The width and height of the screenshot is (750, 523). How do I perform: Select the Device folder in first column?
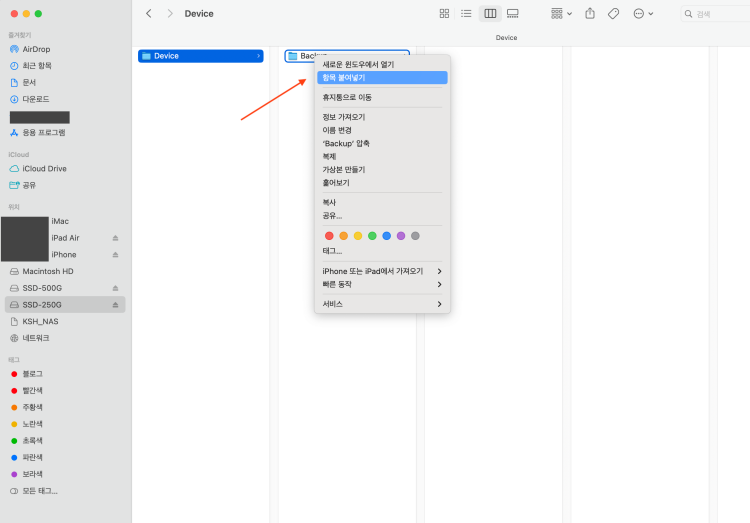(x=200, y=56)
